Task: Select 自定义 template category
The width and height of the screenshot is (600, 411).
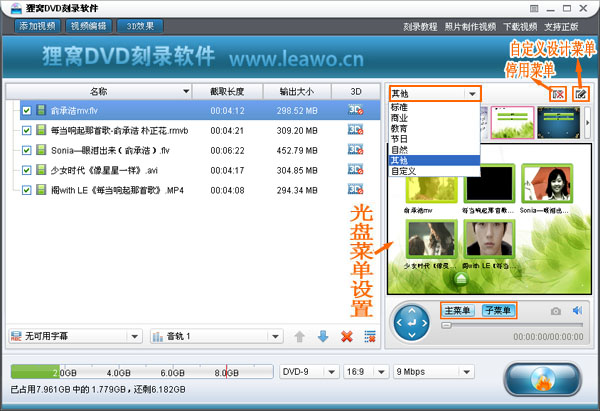Action: tap(435, 171)
